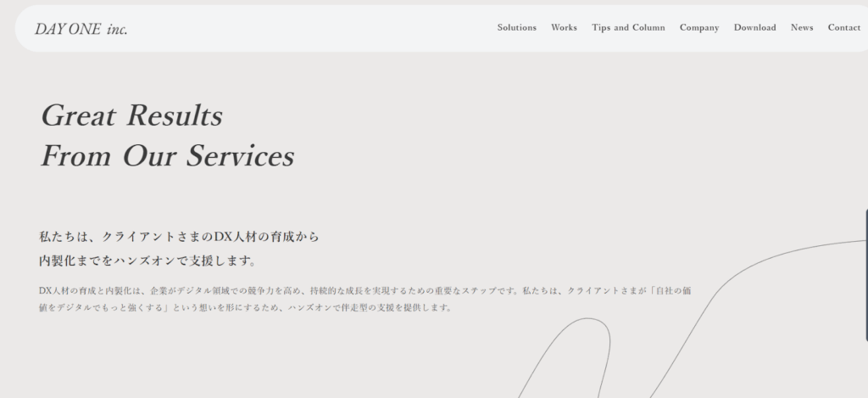Navigate to the Company page
868x398 pixels.
click(x=699, y=28)
